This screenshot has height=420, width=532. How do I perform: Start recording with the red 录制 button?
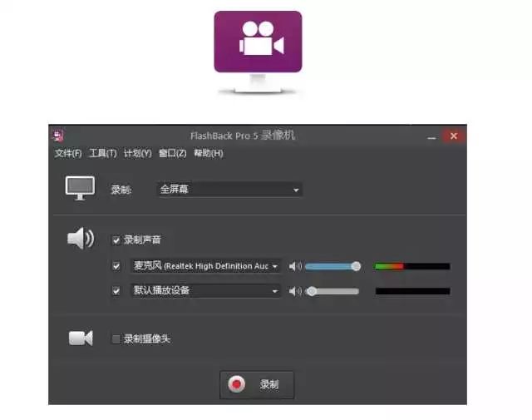coord(257,385)
